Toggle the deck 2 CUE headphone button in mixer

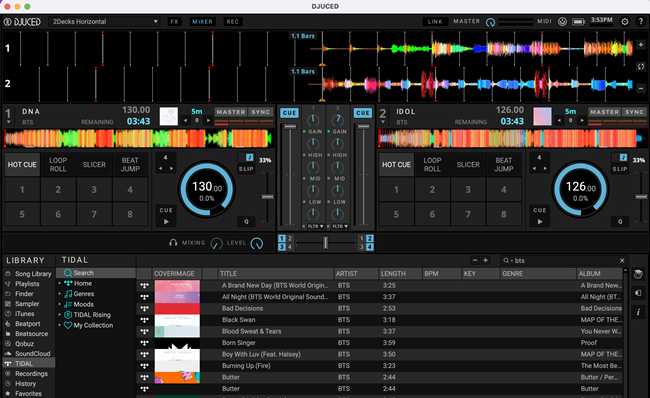(x=362, y=113)
